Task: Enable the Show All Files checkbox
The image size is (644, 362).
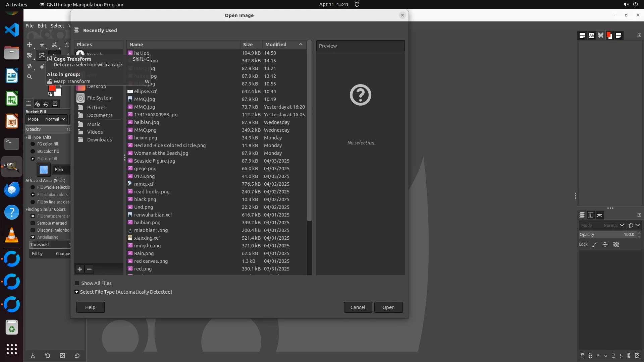Action: click(x=77, y=283)
